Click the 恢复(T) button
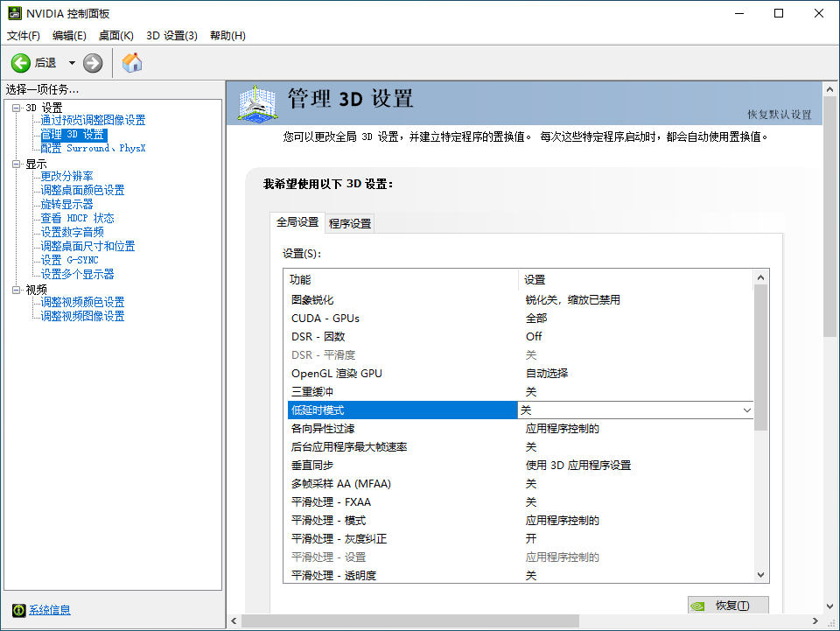This screenshot has height=631, width=840. point(728,605)
